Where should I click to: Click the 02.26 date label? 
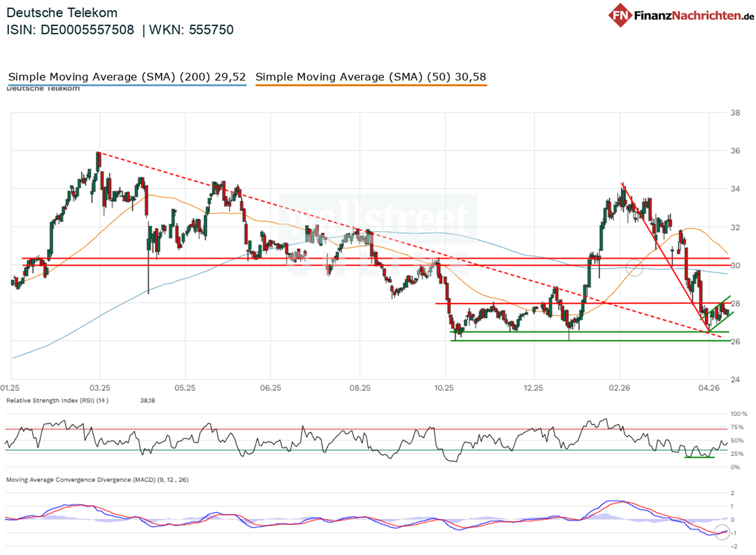620,387
